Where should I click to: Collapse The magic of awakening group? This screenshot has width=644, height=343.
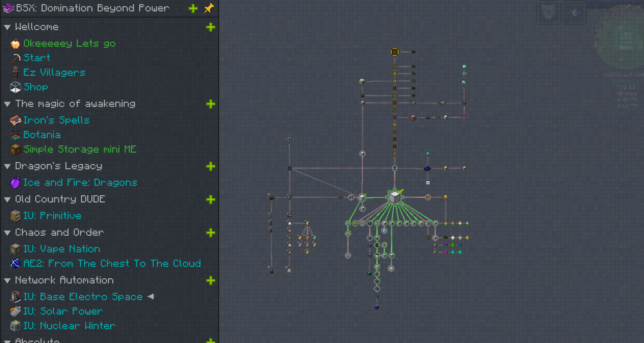coord(7,104)
